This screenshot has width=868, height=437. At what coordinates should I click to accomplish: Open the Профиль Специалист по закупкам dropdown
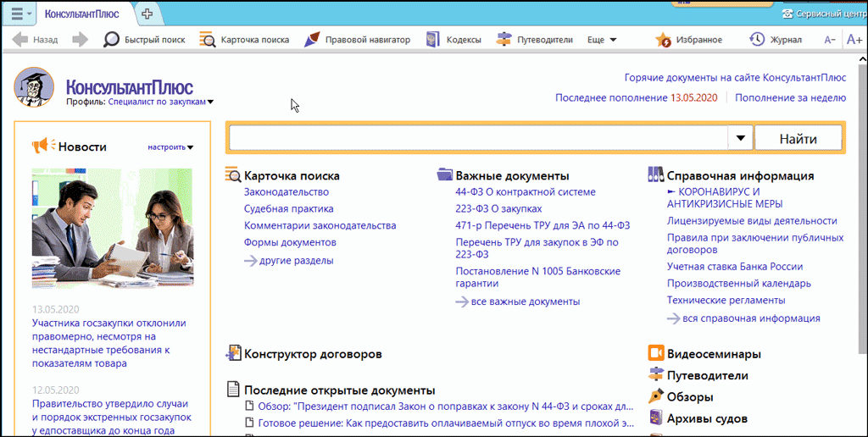click(x=161, y=102)
